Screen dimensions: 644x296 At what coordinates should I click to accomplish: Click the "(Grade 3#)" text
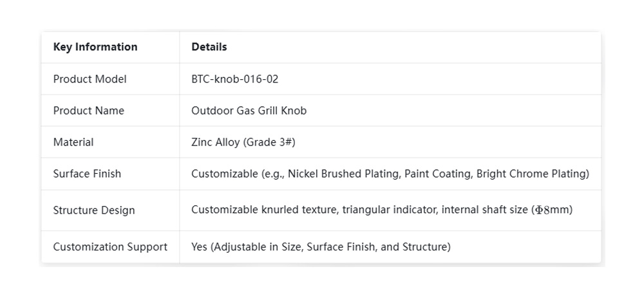pos(269,142)
